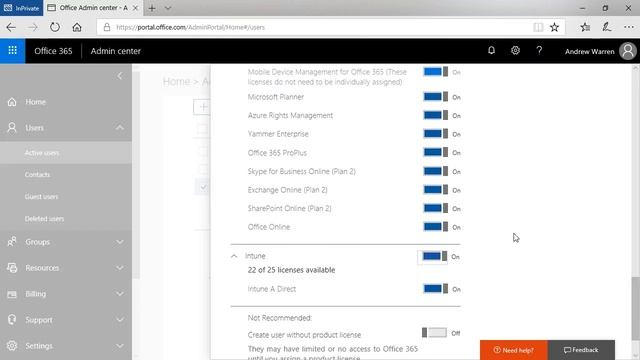Image resolution: width=640 pixels, height=360 pixels.
Task: Click the reading view book icon
Action: point(538,27)
